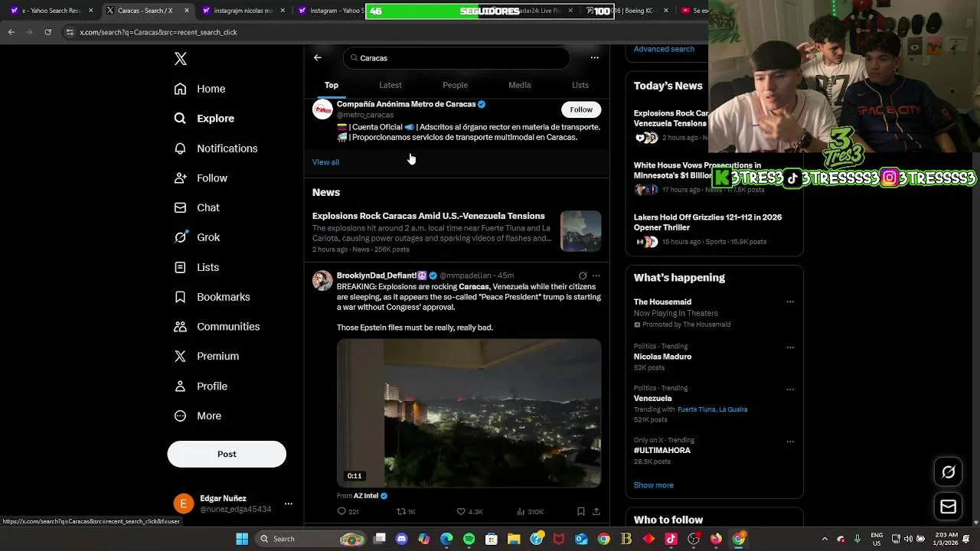Reload the browser page

(47, 32)
